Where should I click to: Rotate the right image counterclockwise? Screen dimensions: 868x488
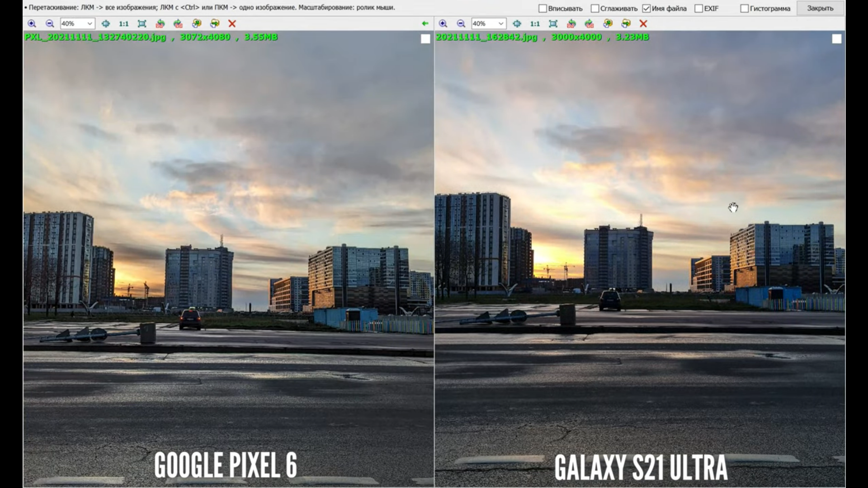click(x=571, y=23)
